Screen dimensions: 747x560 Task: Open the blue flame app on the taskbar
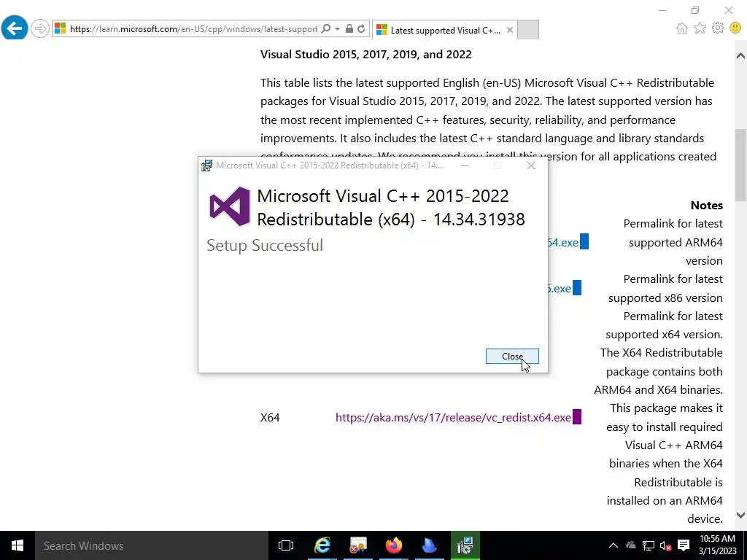[x=429, y=545]
